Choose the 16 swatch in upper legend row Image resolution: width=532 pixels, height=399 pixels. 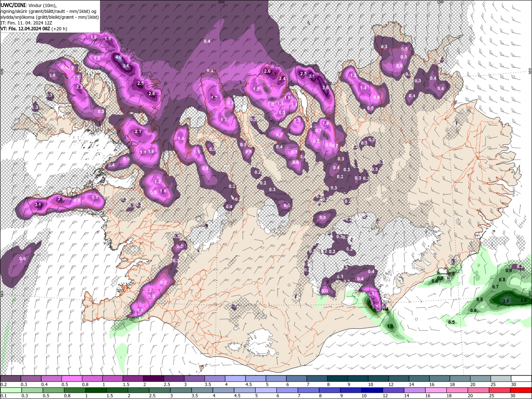click(x=440, y=379)
